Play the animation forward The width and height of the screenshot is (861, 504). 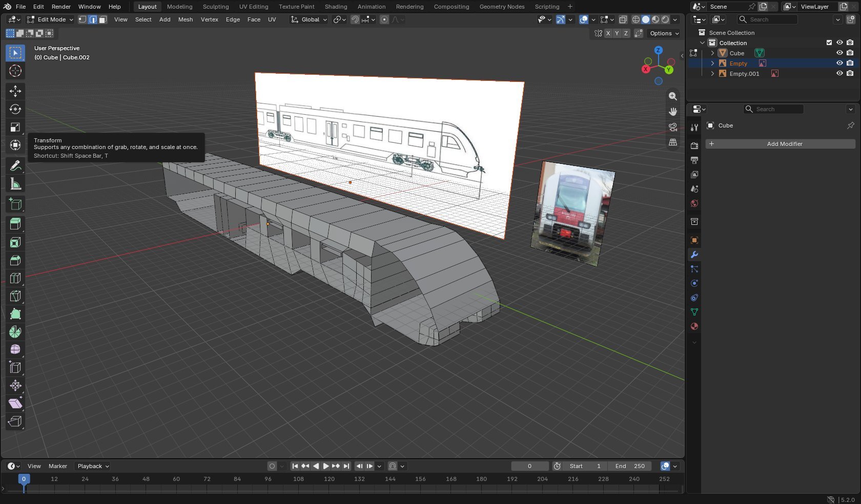click(x=326, y=466)
